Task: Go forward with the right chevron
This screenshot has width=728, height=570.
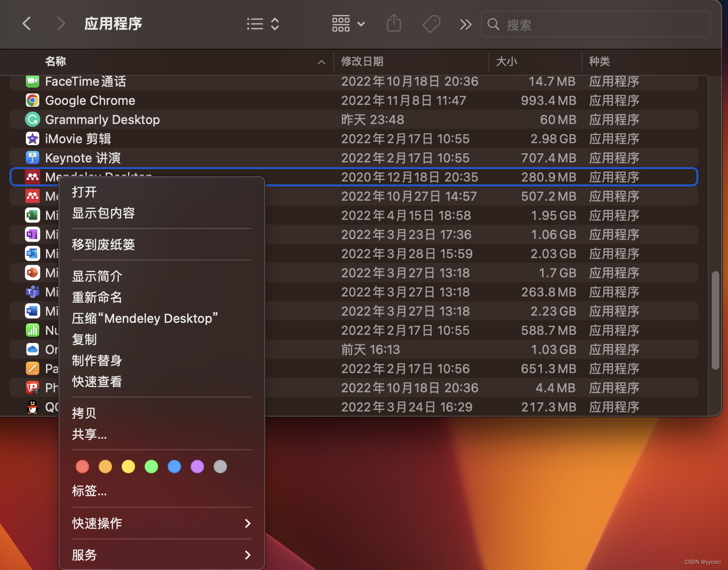Action: tap(61, 23)
